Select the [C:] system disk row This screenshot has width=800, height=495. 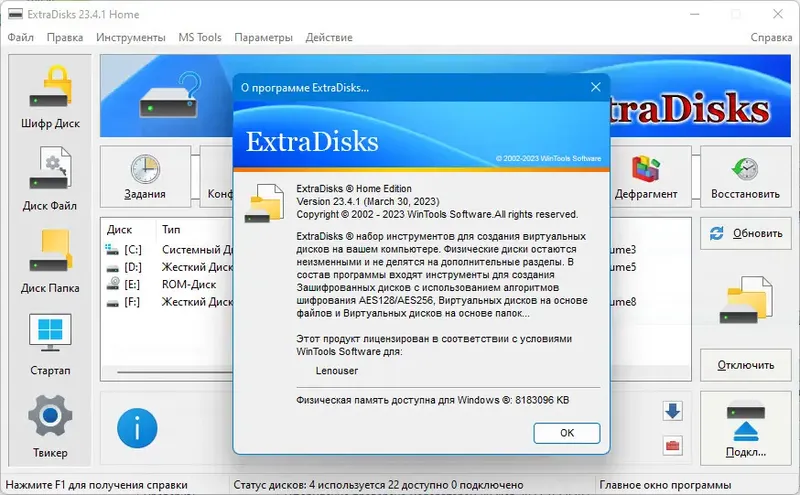point(168,250)
